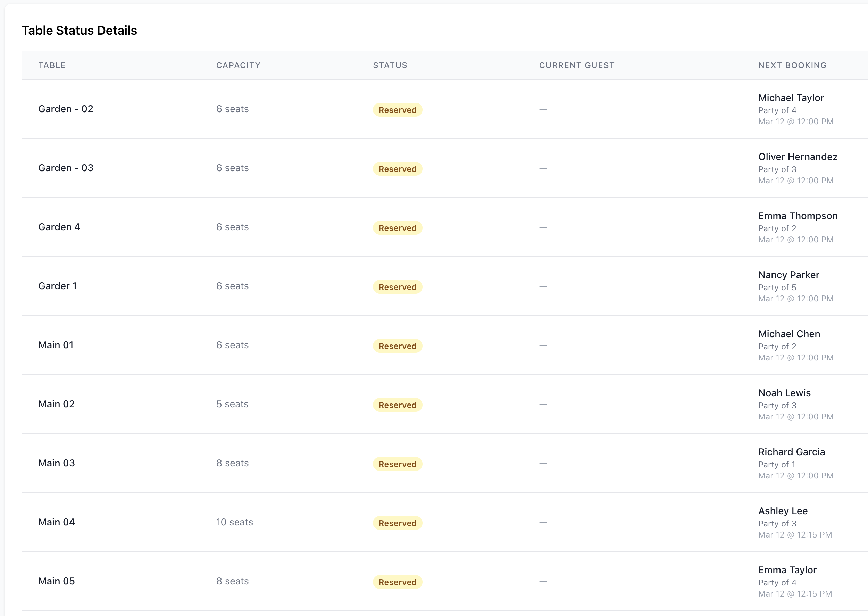Viewport: 868px width, 616px height.
Task: Open Oliver Hernandez's booking entry
Action: point(798,157)
